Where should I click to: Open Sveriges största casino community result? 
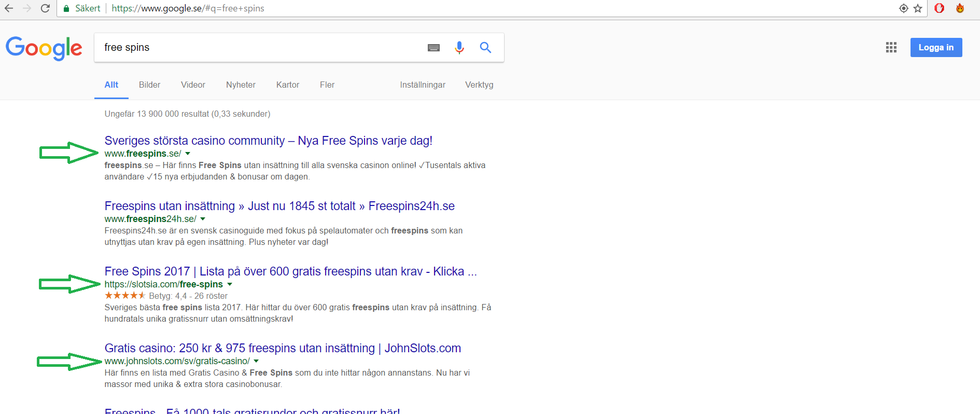(269, 141)
